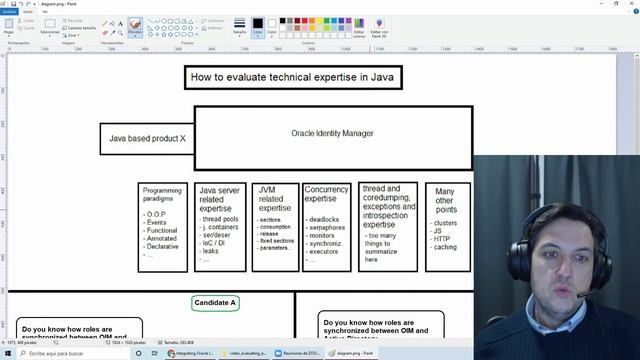Select Color 2 background box
The width and height of the screenshot is (640, 360).
[x=272, y=27]
